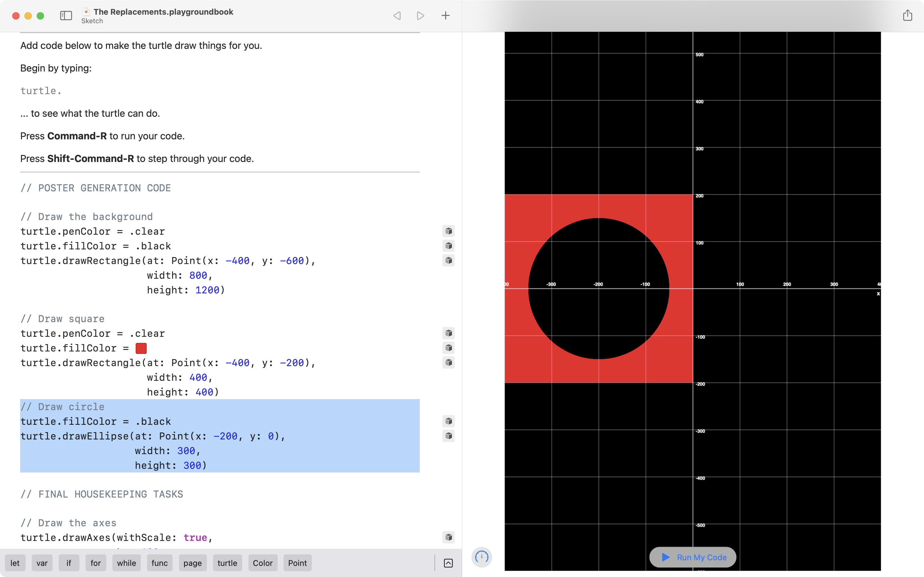
Task: Select the 'Point' keyword token
Action: [297, 562]
